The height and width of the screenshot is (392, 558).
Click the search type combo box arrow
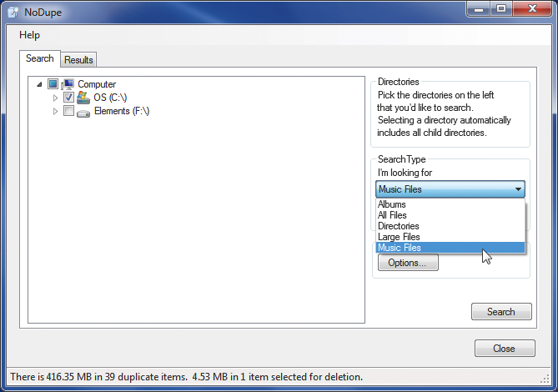[x=518, y=189]
